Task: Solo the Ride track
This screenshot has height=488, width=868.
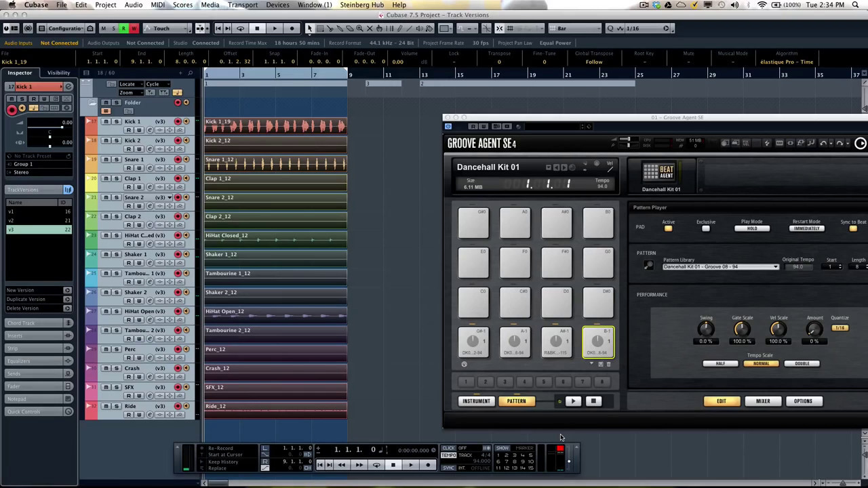Action: coord(116,406)
